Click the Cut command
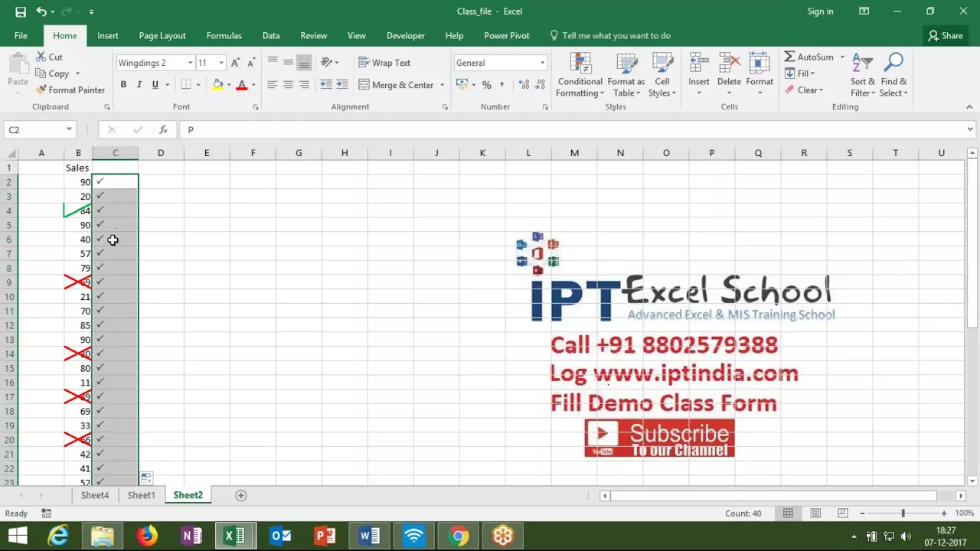This screenshot has height=551, width=980. [x=49, y=57]
